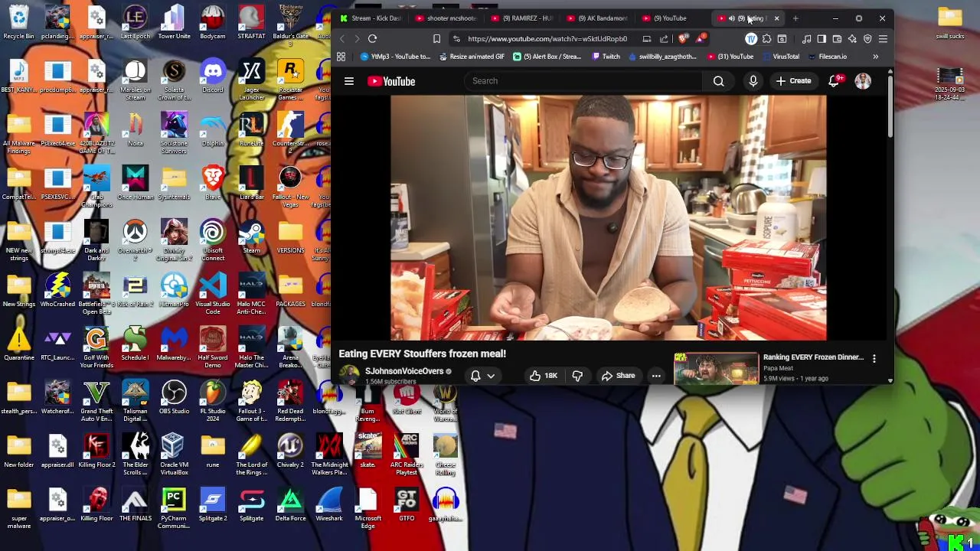Click the Share button under video
Image resolution: width=980 pixels, height=551 pixels.
tap(618, 376)
